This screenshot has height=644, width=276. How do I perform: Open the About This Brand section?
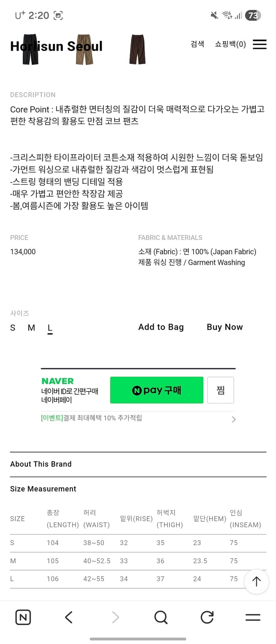41,464
